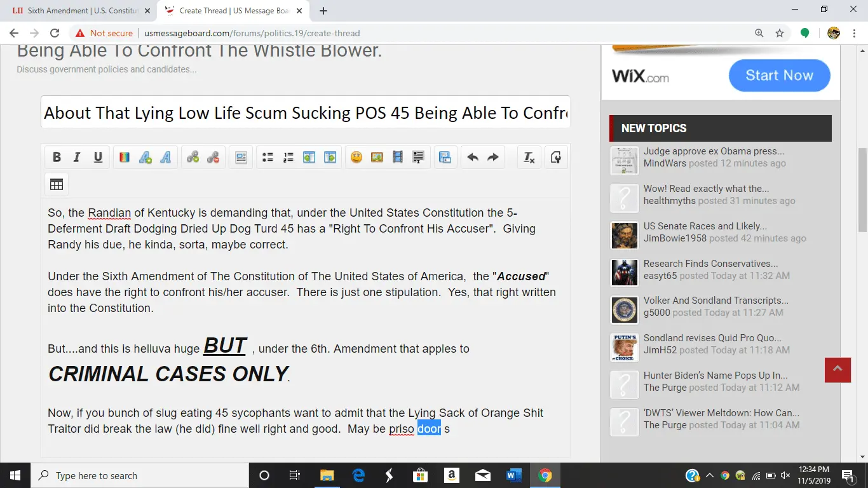This screenshot has height=488, width=868.
Task: Toggle italic formatting in the editor
Action: 77,158
